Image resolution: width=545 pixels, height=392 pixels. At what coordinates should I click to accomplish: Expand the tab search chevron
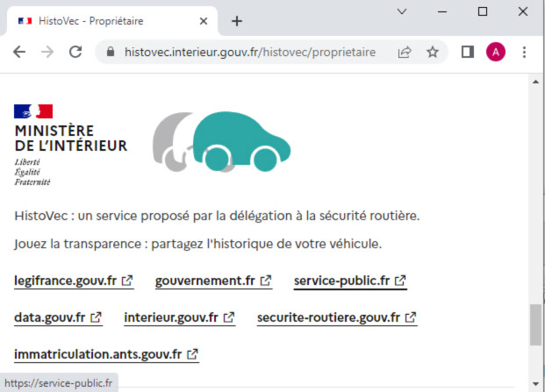coord(402,11)
